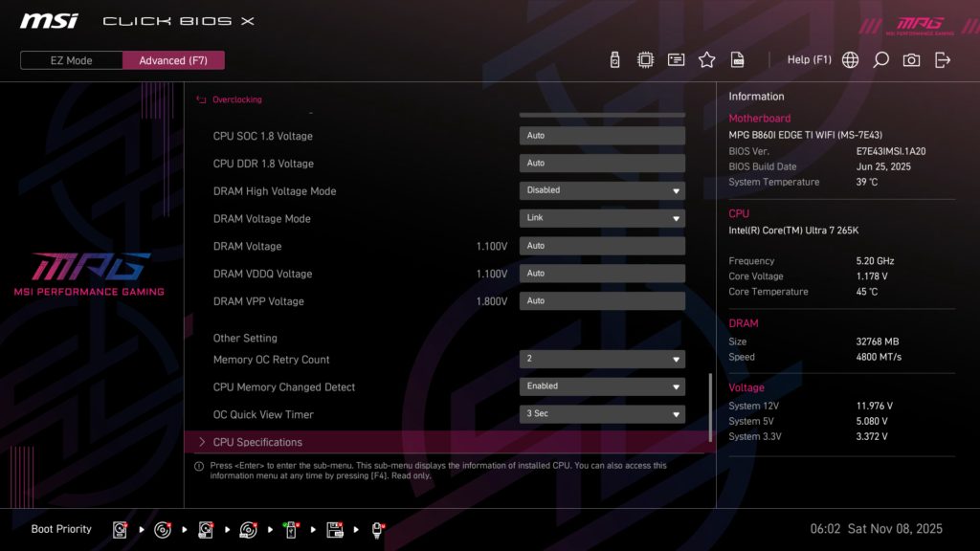Open search using the magnifier icon
The width and height of the screenshot is (980, 551).
coord(880,58)
